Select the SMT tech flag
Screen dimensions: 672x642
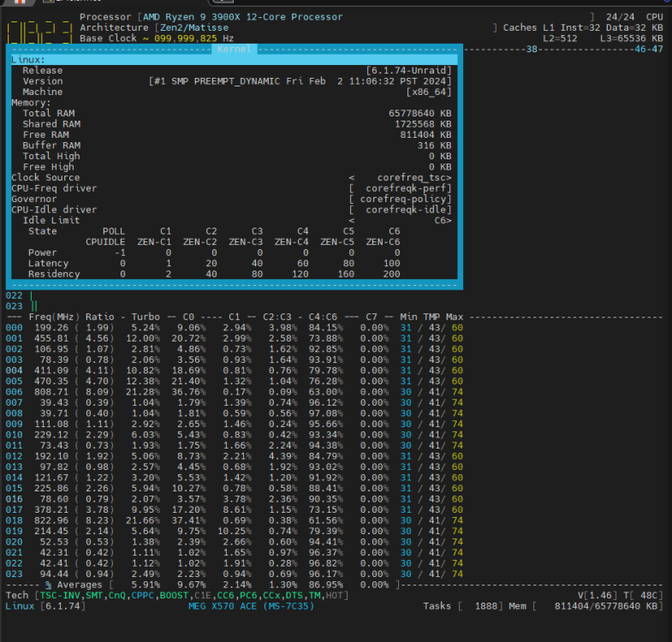[94, 595]
